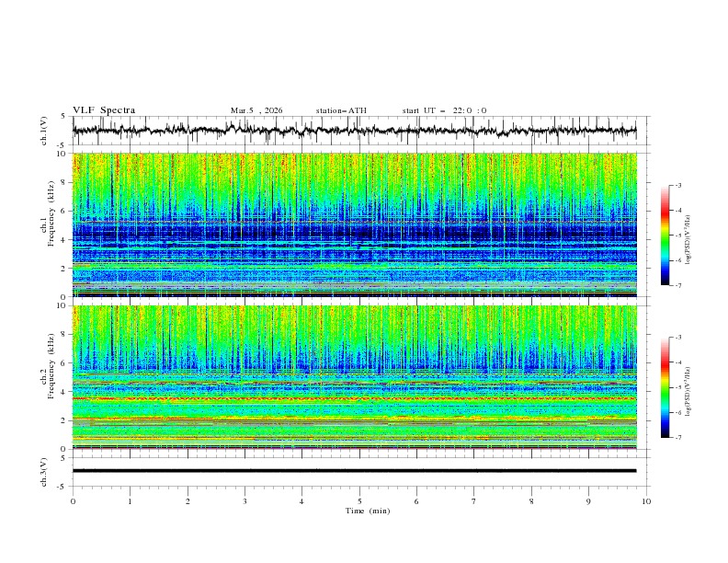Click the 'ch.3(V)' axis label

[44, 472]
